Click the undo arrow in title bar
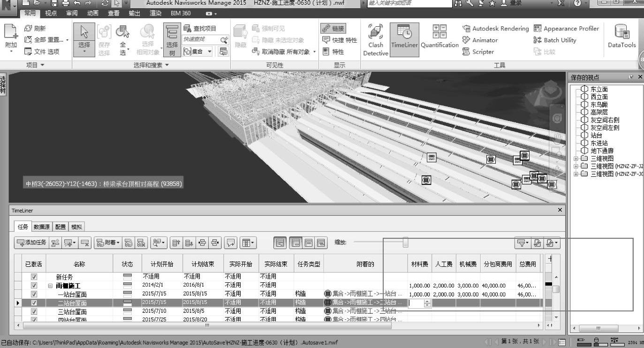 tap(77, 4)
